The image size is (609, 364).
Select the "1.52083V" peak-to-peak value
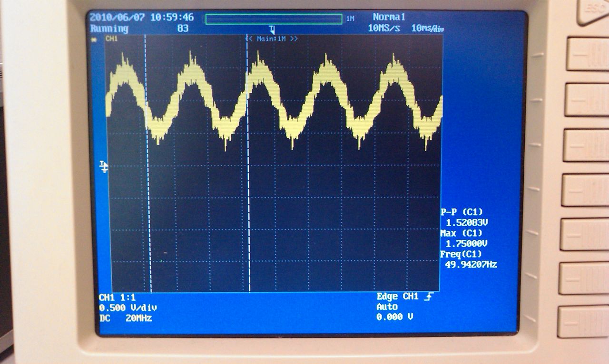[468, 222]
